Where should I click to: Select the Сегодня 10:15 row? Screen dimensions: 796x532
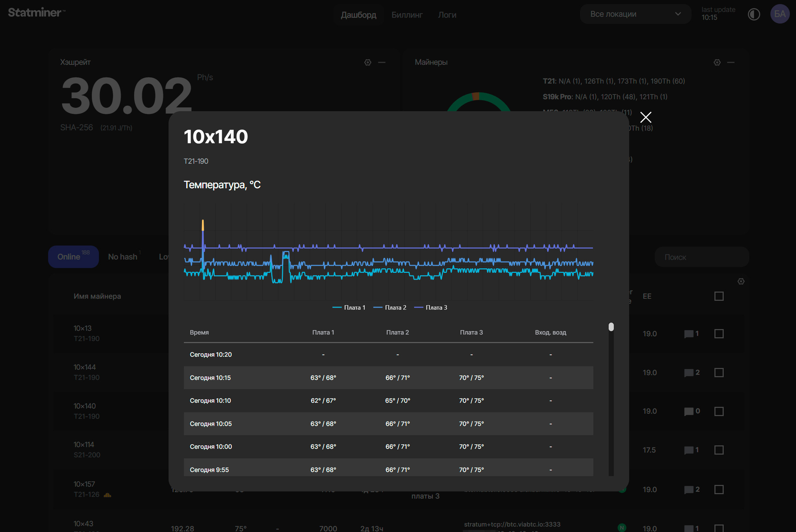pyautogui.click(x=388, y=378)
